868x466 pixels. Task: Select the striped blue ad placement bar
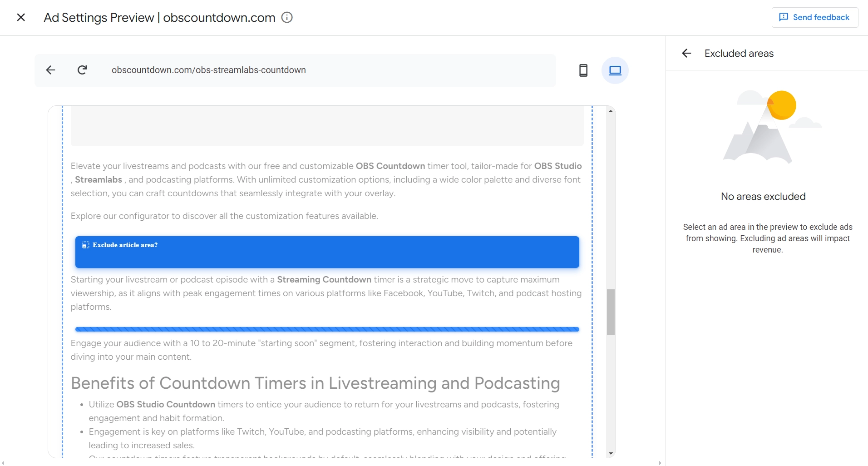click(327, 329)
